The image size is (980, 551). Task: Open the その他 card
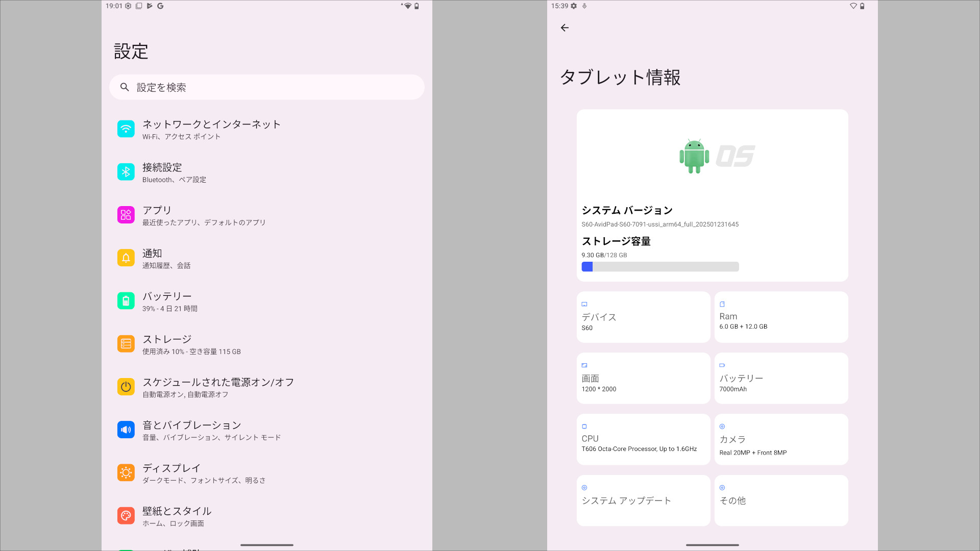(x=781, y=500)
